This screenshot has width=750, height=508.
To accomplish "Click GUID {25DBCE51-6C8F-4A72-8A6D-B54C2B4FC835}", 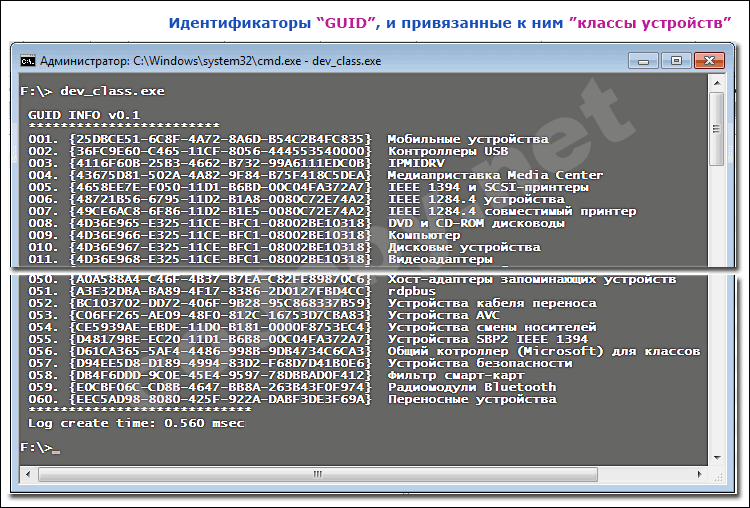I will click(x=221, y=140).
